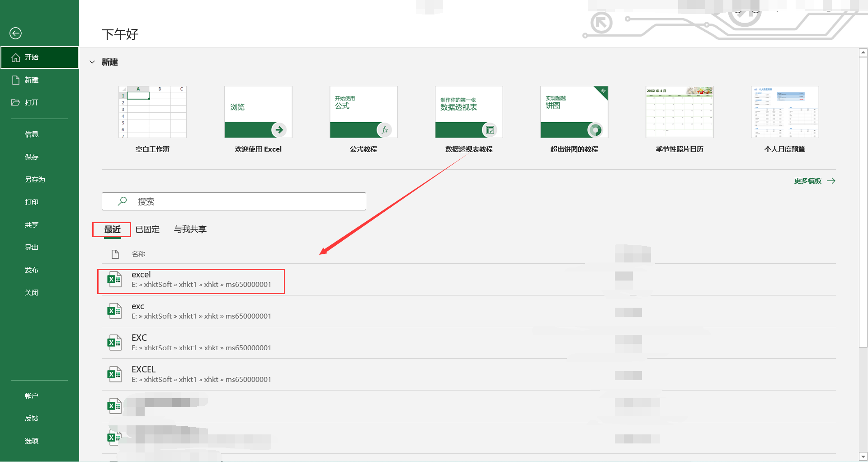Click the back arrow circle icon
868x462 pixels.
(15, 33)
